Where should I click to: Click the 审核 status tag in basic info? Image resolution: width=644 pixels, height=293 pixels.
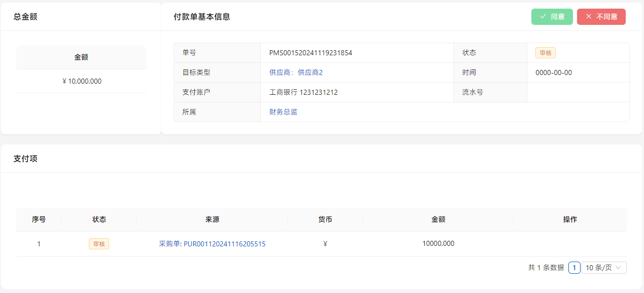(x=546, y=53)
